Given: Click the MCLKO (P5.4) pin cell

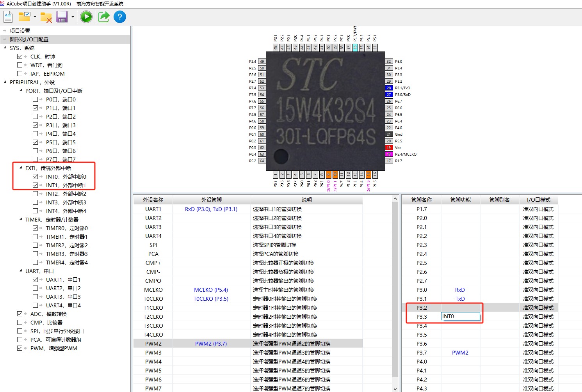Looking at the screenshot, I should point(211,290).
